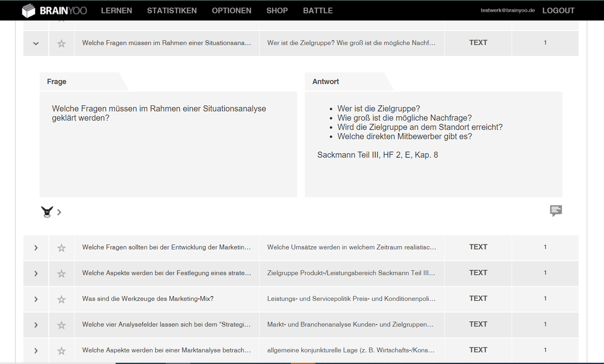
Task: Open the OPTIONEN menu item
Action: [231, 10]
